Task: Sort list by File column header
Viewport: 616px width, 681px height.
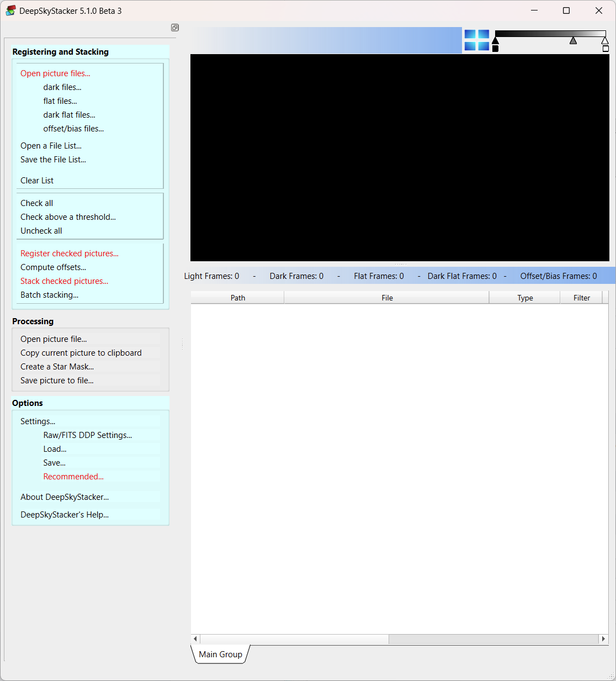Action: (x=387, y=298)
